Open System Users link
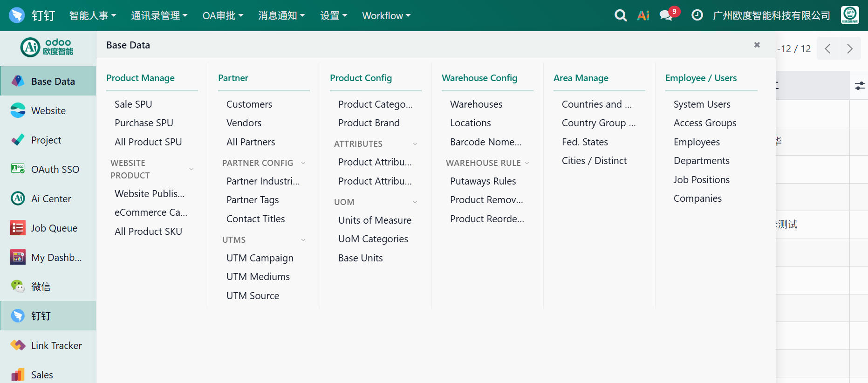Image resolution: width=868 pixels, height=383 pixels. (x=702, y=104)
